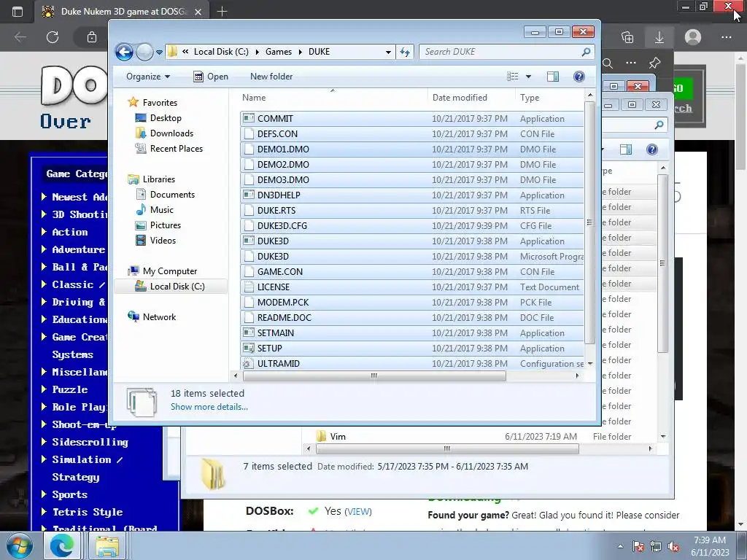Open the browser Settings and more menu

pos(726,37)
